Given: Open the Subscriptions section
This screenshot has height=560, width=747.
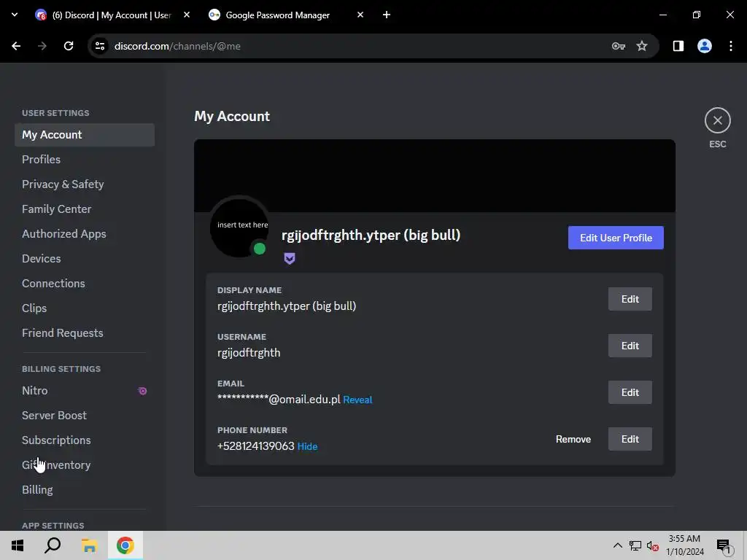Looking at the screenshot, I should point(85,440).
